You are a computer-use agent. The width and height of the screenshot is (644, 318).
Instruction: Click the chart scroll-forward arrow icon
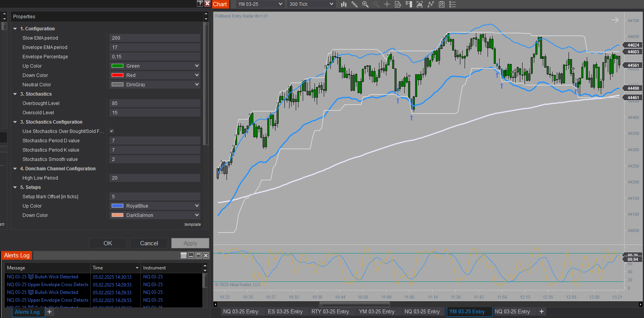[615, 20]
